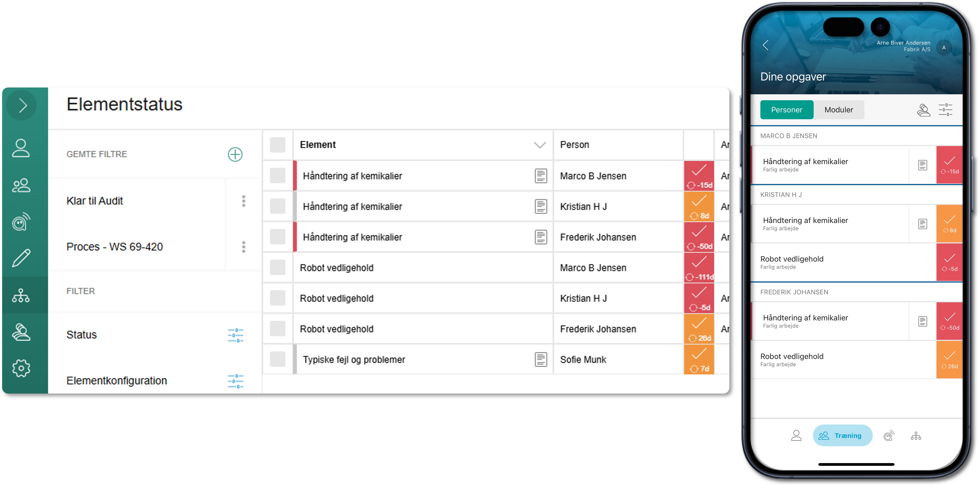The image size is (980, 486).
Task: Select the Personer tab on phone
Action: point(786,110)
